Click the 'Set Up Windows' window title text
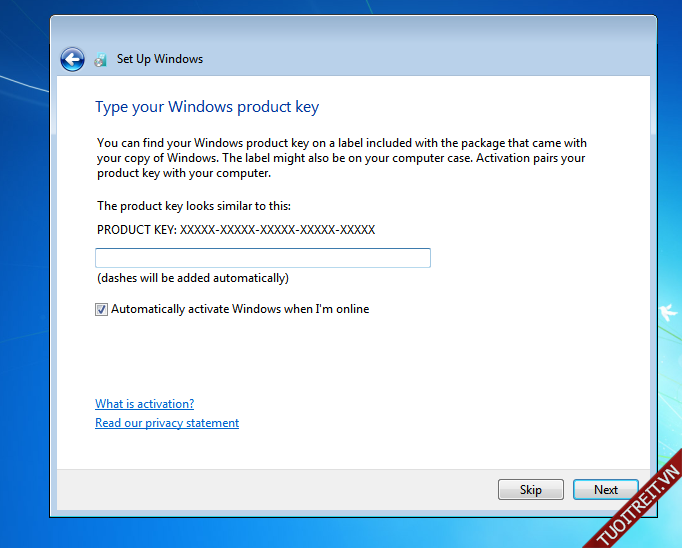 point(160,59)
